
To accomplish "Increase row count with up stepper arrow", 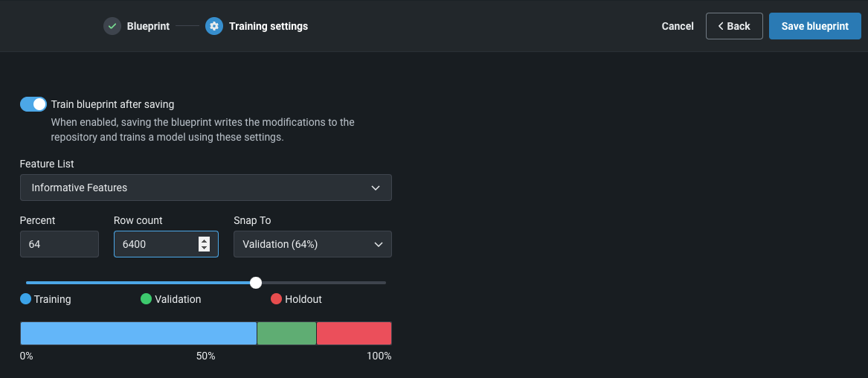I will tap(204, 240).
